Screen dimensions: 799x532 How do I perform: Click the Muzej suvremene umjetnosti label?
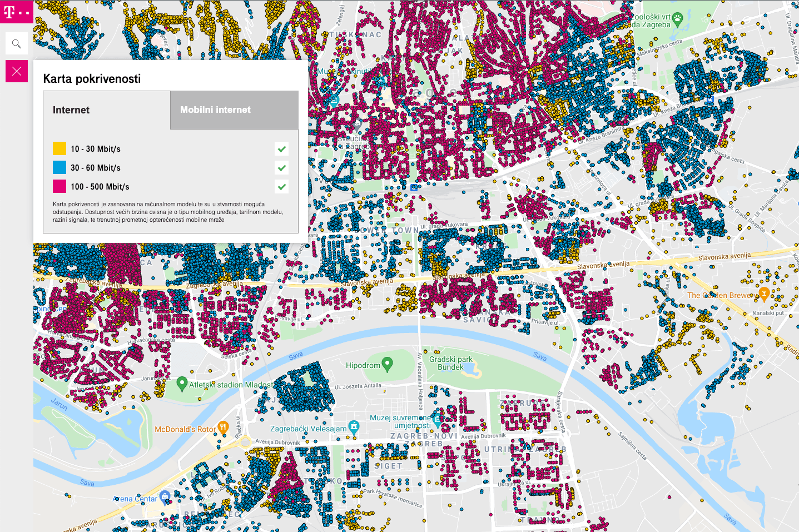click(400, 421)
